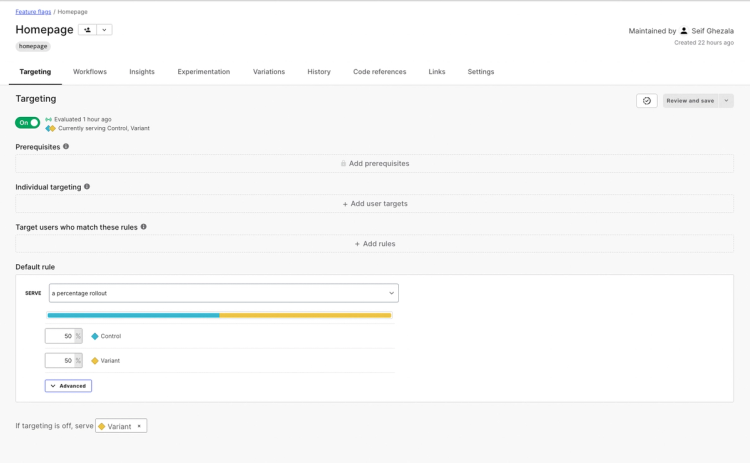Open the dropdown arrow next to Review and save
Screen dimensions: 750x463
[x=726, y=101]
